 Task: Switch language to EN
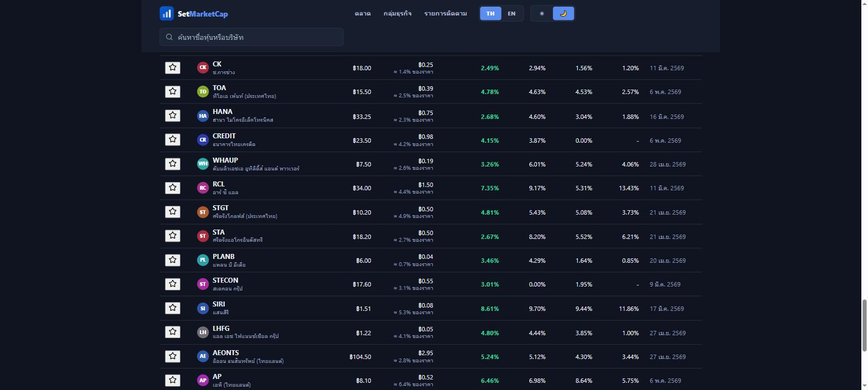512,13
